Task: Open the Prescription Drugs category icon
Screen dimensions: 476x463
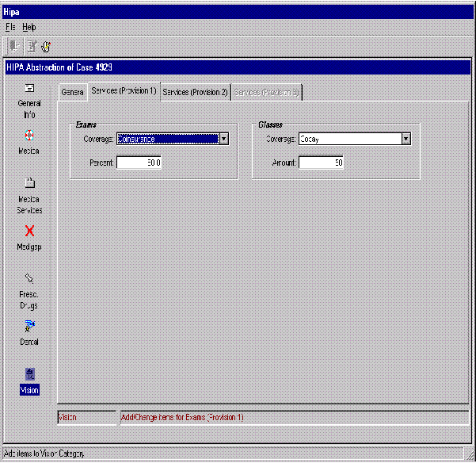Action: coord(29,278)
